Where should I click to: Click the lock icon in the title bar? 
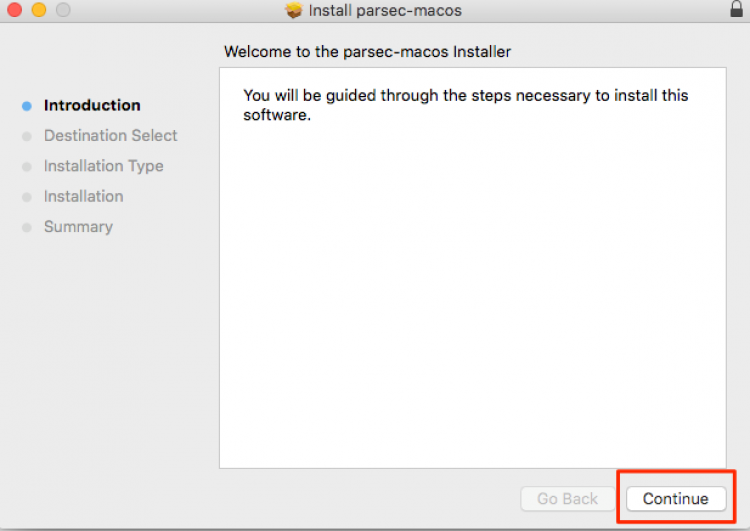point(737,9)
